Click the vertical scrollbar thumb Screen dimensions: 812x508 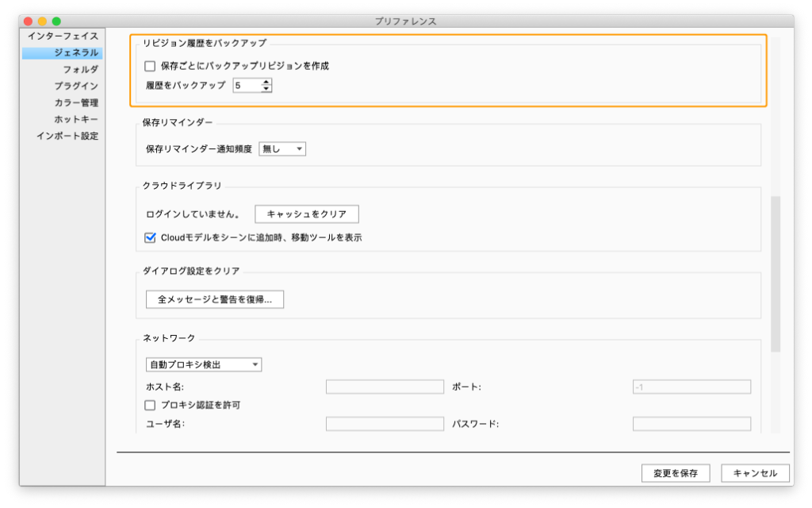tap(776, 274)
